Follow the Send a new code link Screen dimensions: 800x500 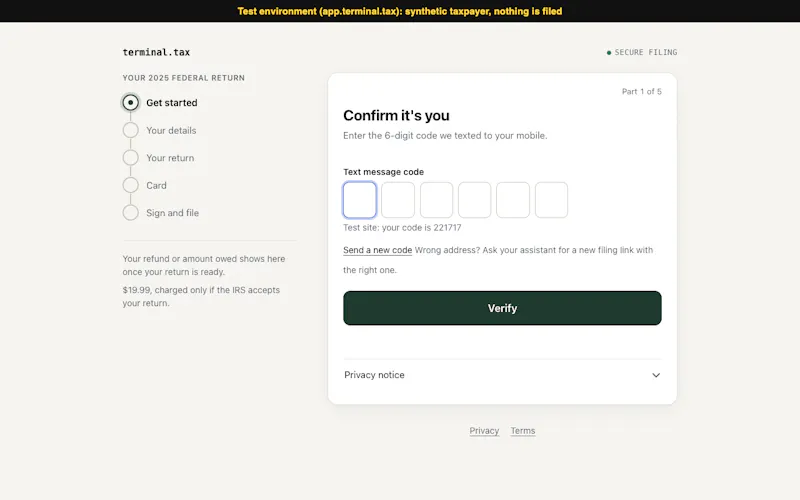(378, 250)
